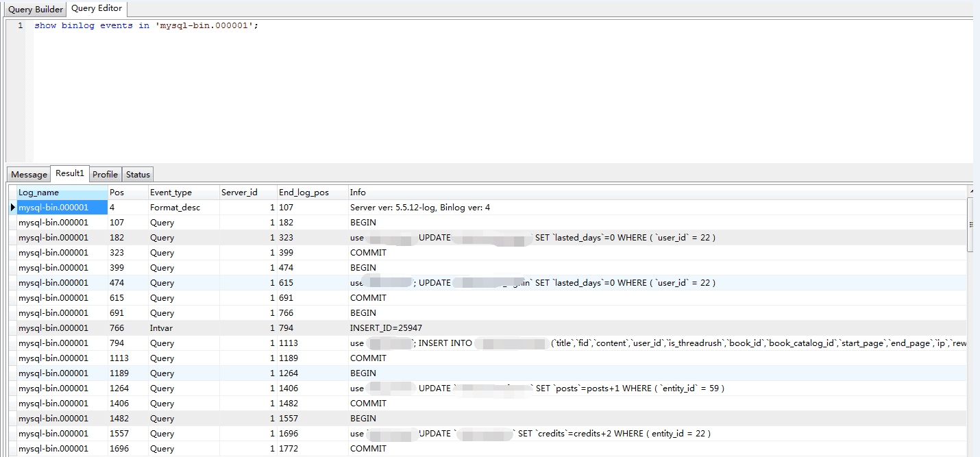Click the End_log_pos column header
The height and width of the screenshot is (457, 980).
(313, 193)
